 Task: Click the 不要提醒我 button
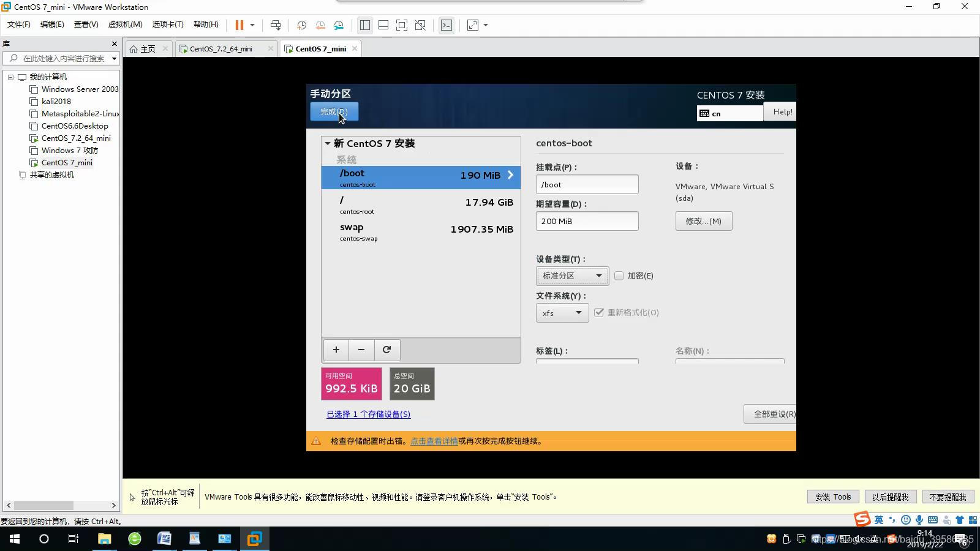pyautogui.click(x=948, y=497)
